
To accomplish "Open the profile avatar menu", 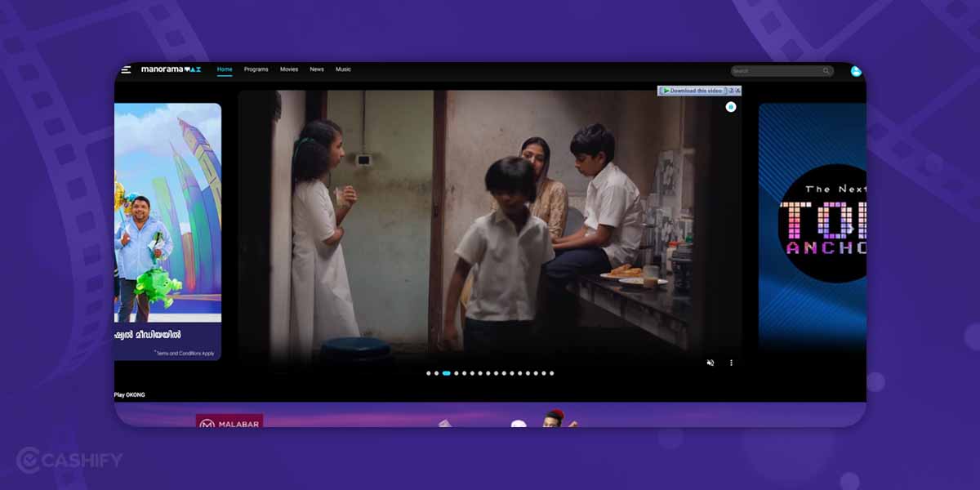I will (856, 71).
